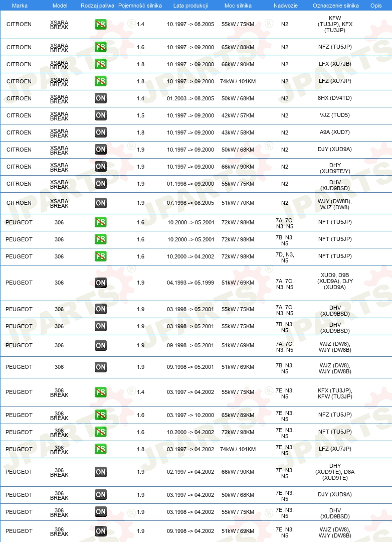This screenshot has width=392, height=542.
Task: Click ON icon in DHY (XUD9TE/Y) row
Action: pyautogui.click(x=100, y=166)
